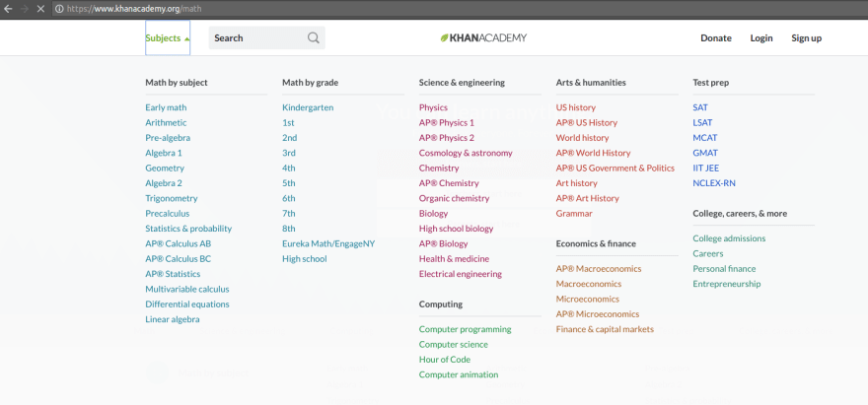
Task: Open Computer programming
Action: tap(465, 329)
